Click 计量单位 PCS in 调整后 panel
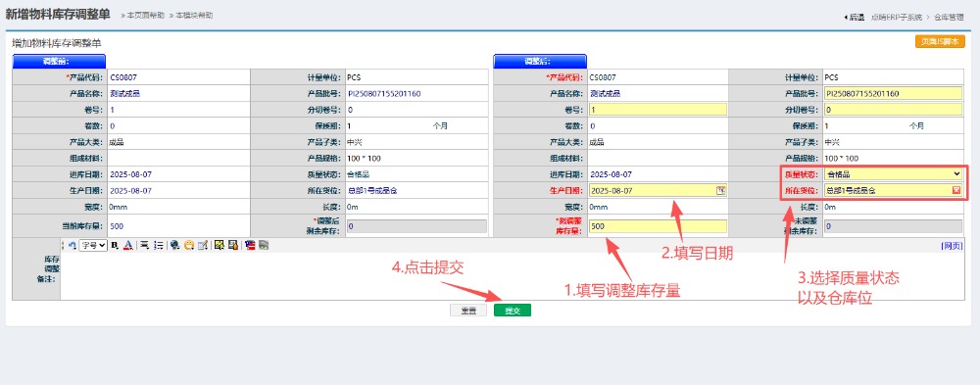 click(831, 77)
